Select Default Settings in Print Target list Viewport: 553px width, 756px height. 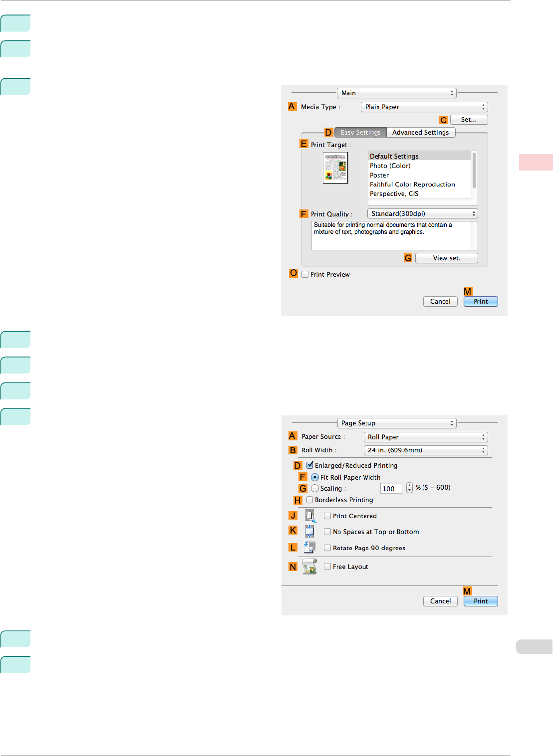[x=419, y=156]
